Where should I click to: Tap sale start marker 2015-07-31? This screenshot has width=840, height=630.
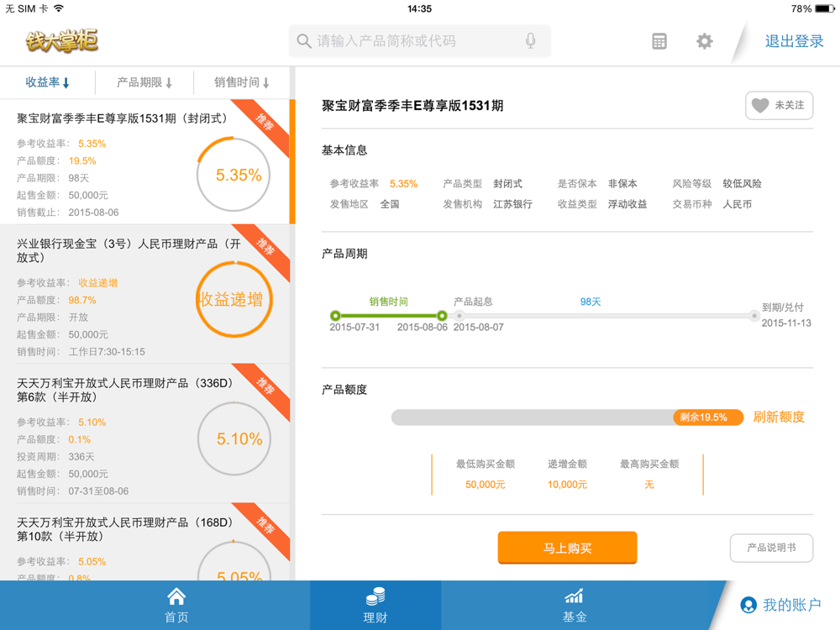[335, 316]
